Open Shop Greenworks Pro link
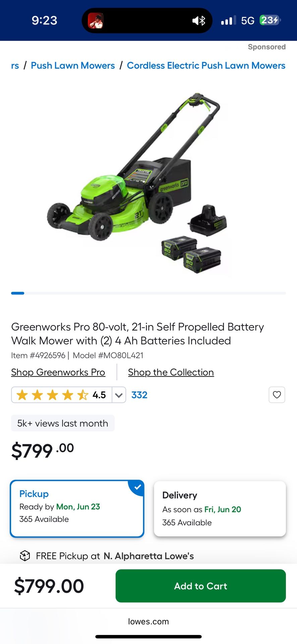 point(58,372)
